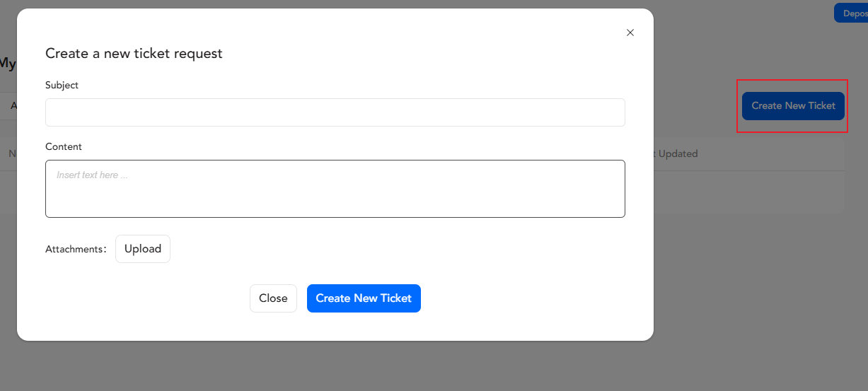The image size is (868, 391).
Task: Click the "My" page heading behind the dialog
Action: tap(8, 64)
